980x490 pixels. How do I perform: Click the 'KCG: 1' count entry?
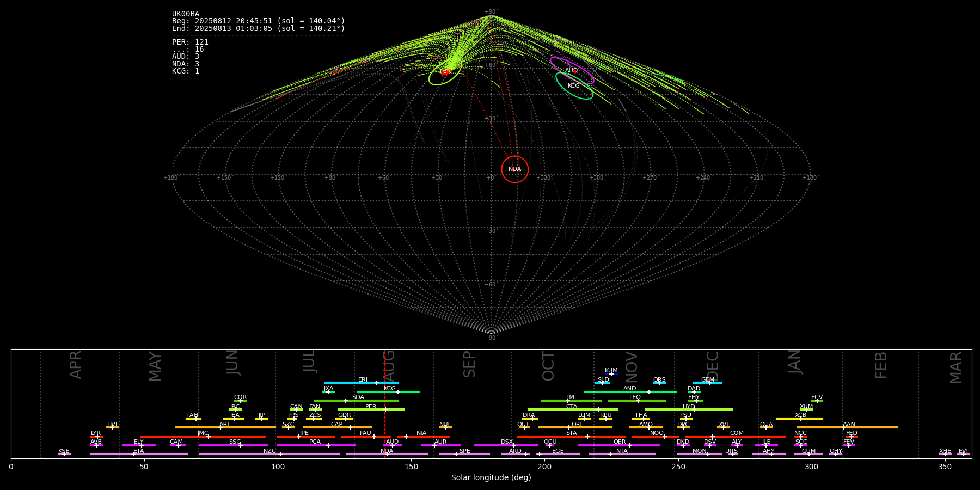pyautogui.click(x=186, y=71)
